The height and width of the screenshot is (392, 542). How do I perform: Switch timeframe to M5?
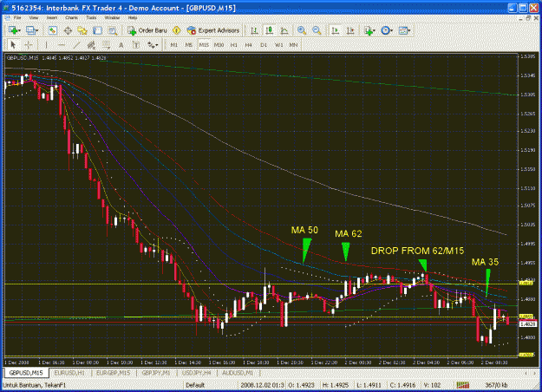point(189,45)
